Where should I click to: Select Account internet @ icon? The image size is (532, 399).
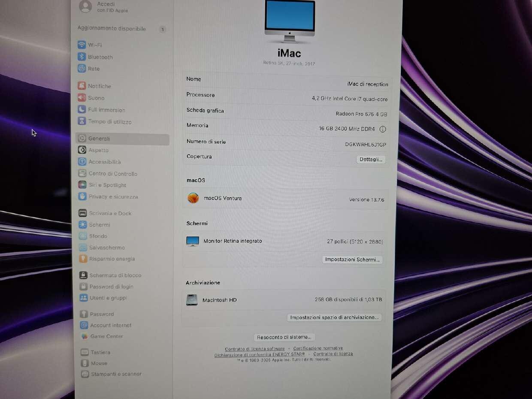[84, 325]
